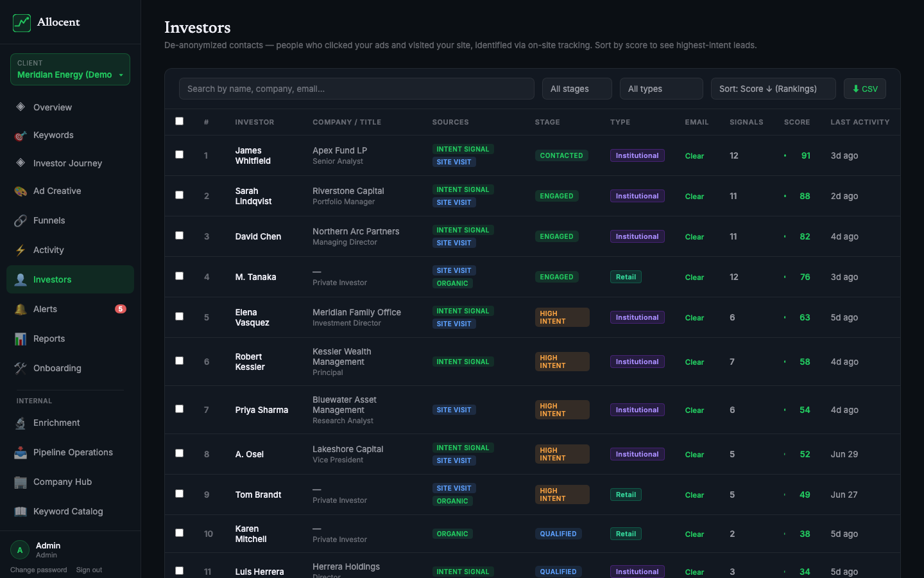Screen dimensions: 924x578
Task: Check the box for Sarah Lindqvist
Action: (x=180, y=195)
